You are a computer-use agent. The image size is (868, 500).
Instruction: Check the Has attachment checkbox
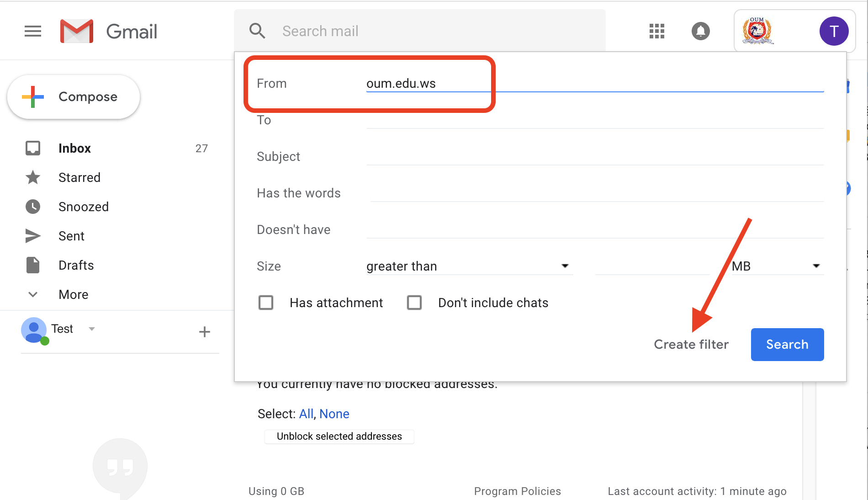[266, 303]
